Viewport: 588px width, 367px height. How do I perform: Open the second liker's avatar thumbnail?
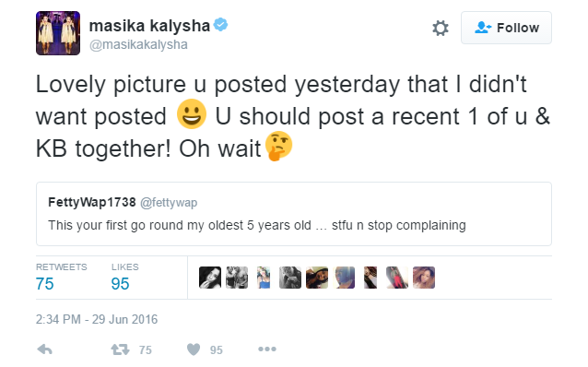coord(237,278)
